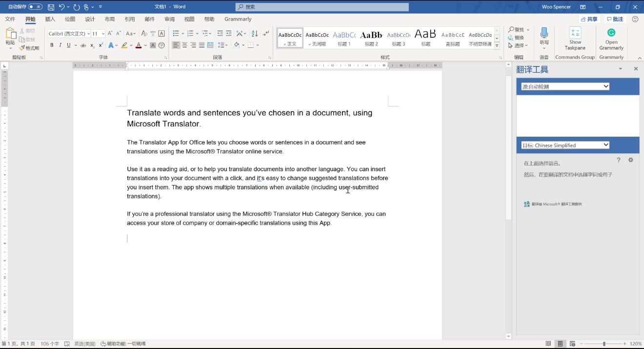Open the line spacing options
Screen dimensions: 644x349
[x=222, y=45]
